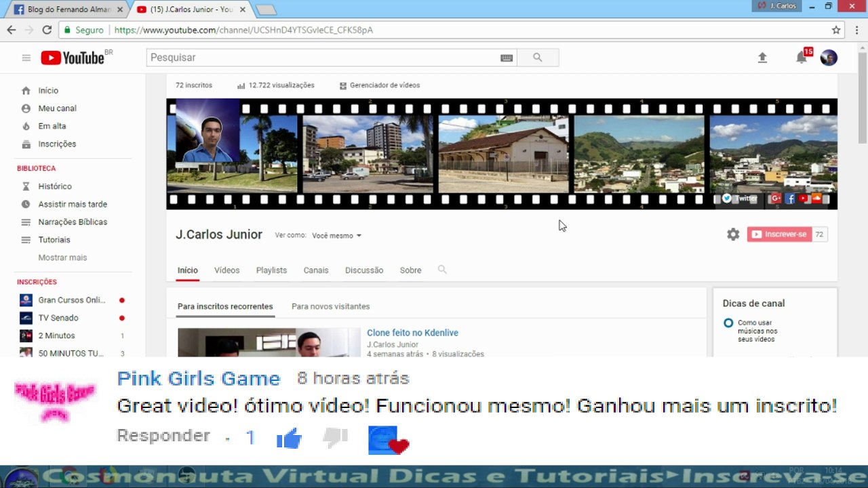The width and height of the screenshot is (868, 488).
Task: Select the Como usar músicas tip circle
Action: [x=728, y=323]
